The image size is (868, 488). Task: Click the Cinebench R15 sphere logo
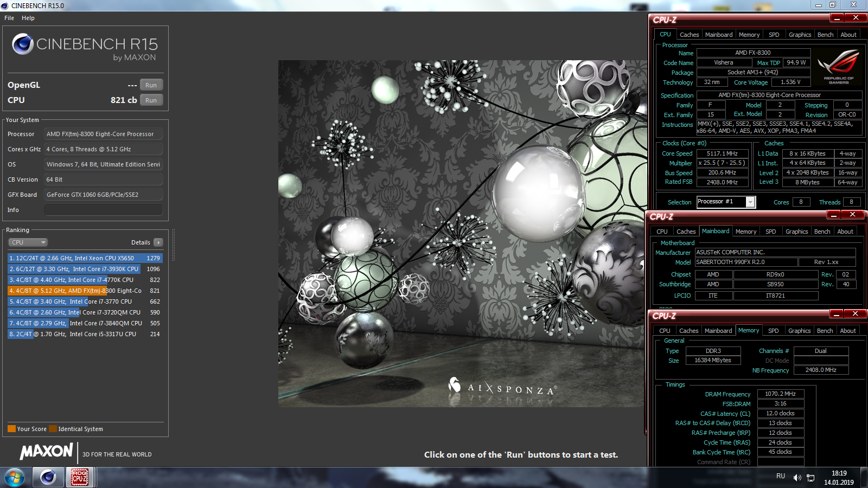pos(23,44)
